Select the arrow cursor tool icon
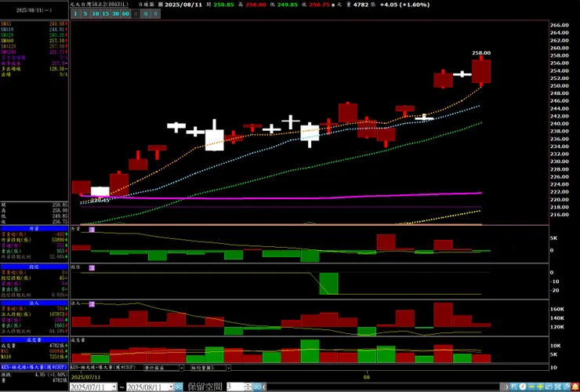The width and height of the screenshot is (580, 392). click(514, 387)
